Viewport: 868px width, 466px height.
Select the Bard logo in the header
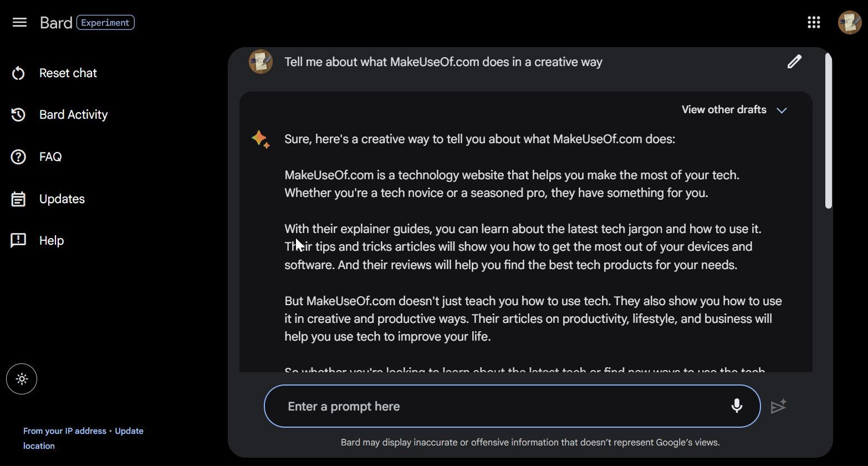pyautogui.click(x=55, y=22)
